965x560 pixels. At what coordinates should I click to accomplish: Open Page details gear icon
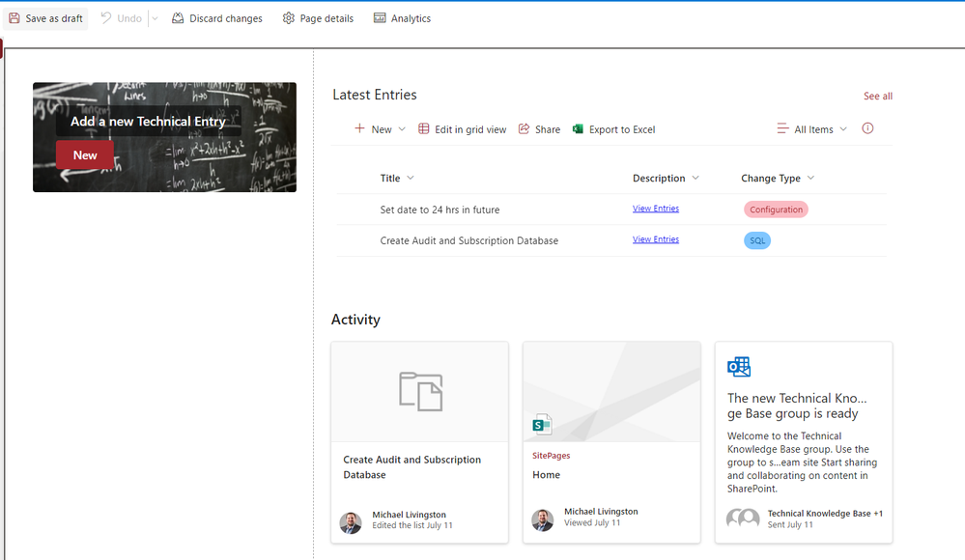pyautogui.click(x=289, y=18)
